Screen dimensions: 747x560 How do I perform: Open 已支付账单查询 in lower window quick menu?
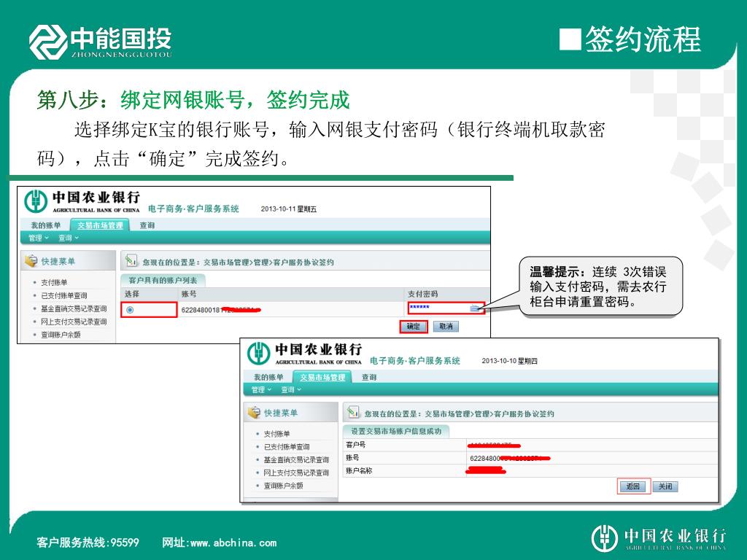point(286,447)
